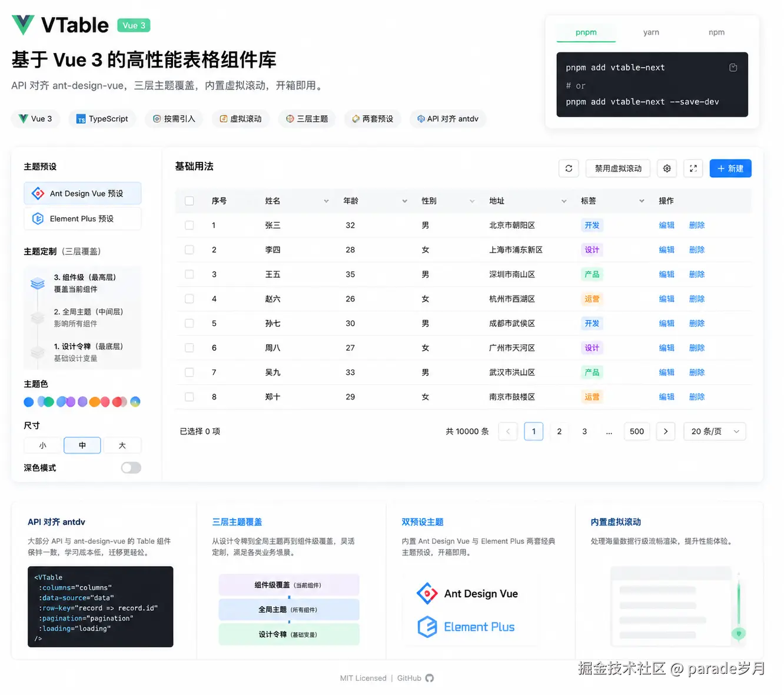Click the 三层主题 feature chip
The width and height of the screenshot is (784, 695).
(307, 119)
